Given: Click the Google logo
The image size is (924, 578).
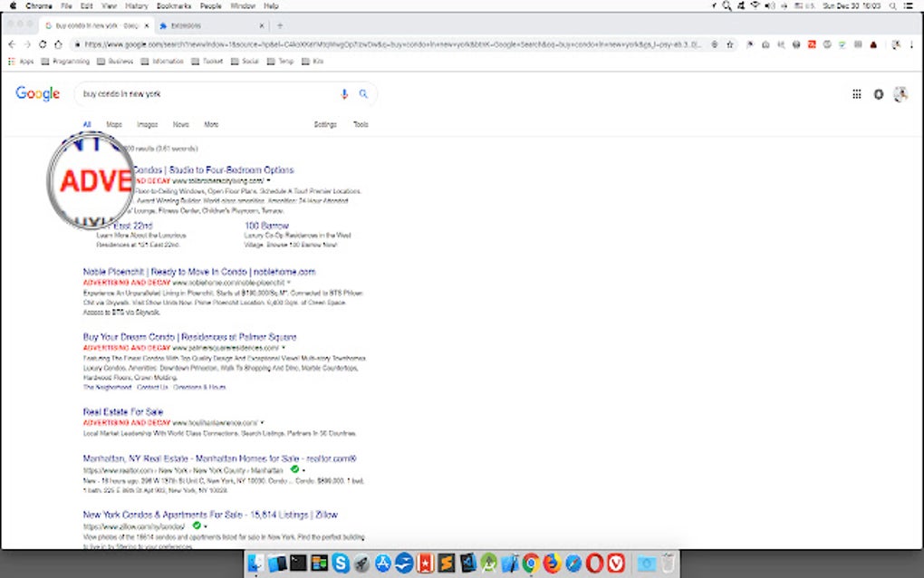Looking at the screenshot, I should 38,93.
